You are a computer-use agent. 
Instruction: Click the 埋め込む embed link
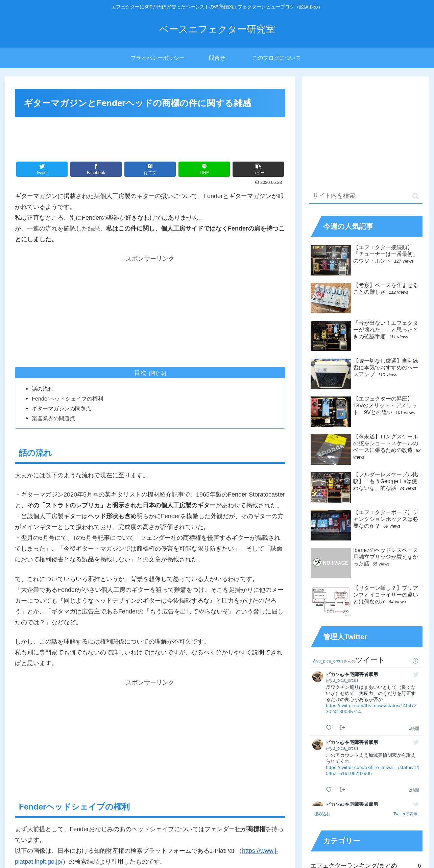click(x=322, y=814)
